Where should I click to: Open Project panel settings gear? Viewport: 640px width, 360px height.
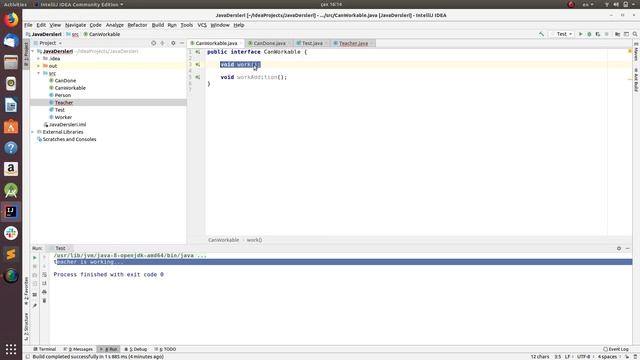coord(173,43)
